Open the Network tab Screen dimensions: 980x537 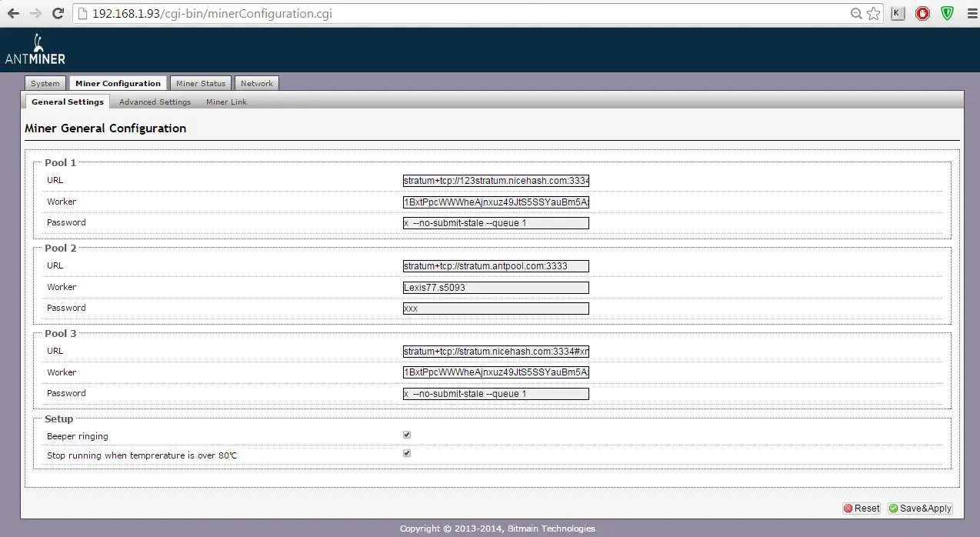pyautogui.click(x=256, y=83)
